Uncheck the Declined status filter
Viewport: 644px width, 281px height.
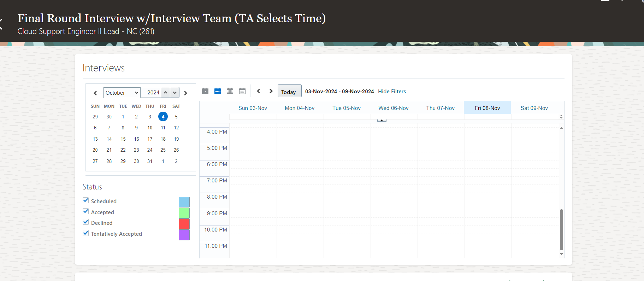(85, 222)
